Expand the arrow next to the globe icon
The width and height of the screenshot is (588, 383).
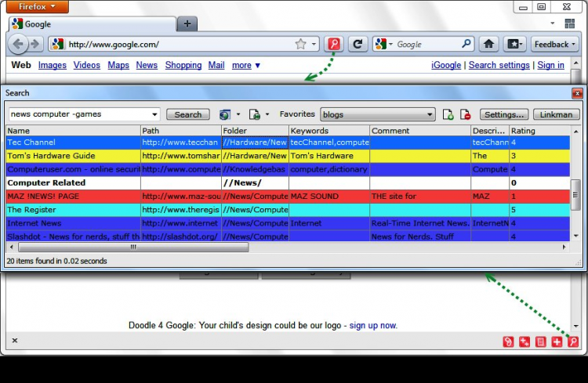point(238,114)
